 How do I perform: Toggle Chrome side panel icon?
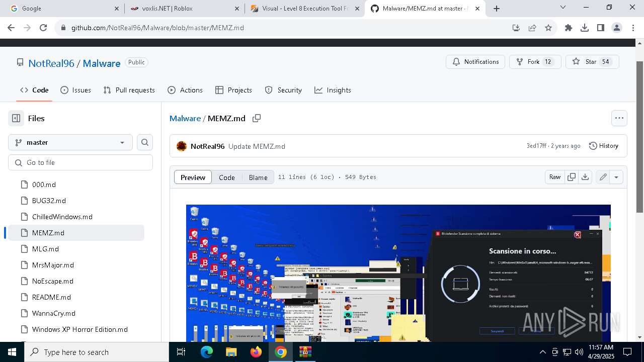(601, 28)
